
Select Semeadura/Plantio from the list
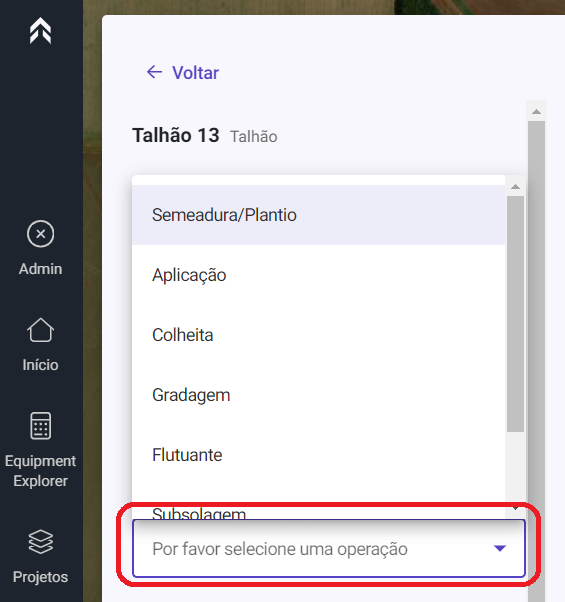(319, 215)
